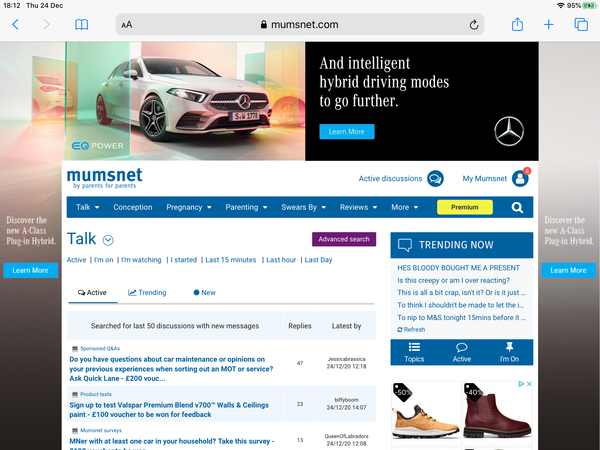
Task: Open 'HES BLOODY BOUGHT ME A PRESENT' thread
Action: (458, 268)
